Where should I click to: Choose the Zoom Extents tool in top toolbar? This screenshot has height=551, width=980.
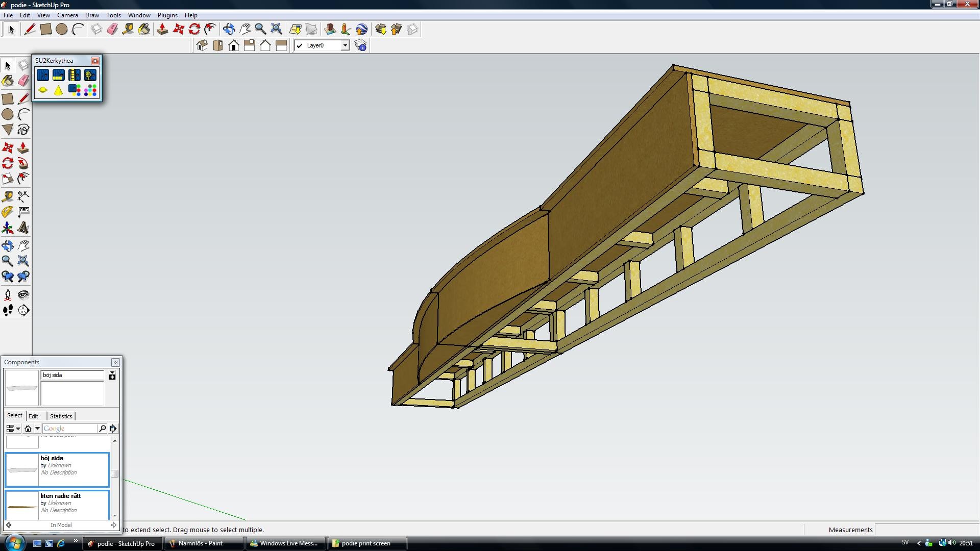tap(276, 29)
